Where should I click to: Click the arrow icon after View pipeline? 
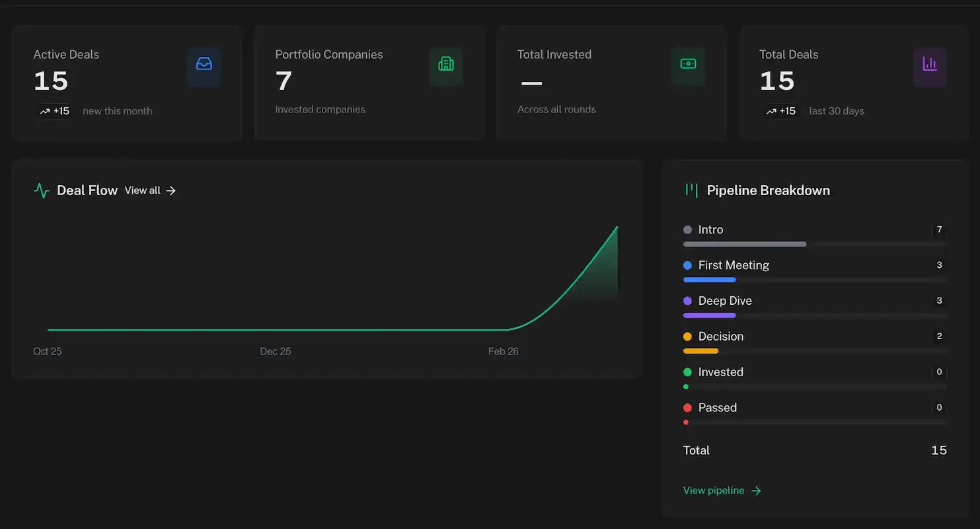click(x=758, y=490)
